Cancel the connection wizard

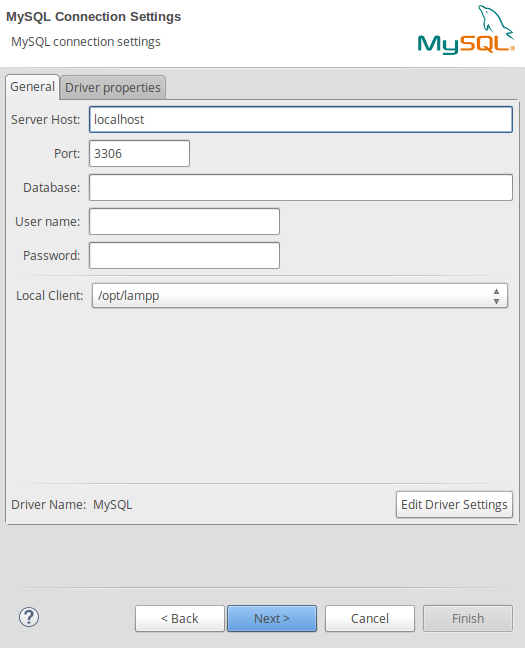[x=370, y=618]
